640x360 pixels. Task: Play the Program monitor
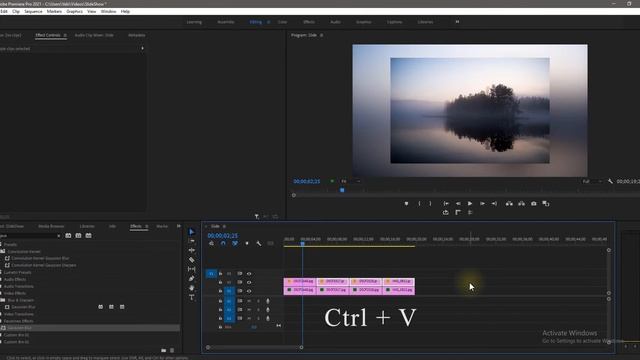click(470, 204)
